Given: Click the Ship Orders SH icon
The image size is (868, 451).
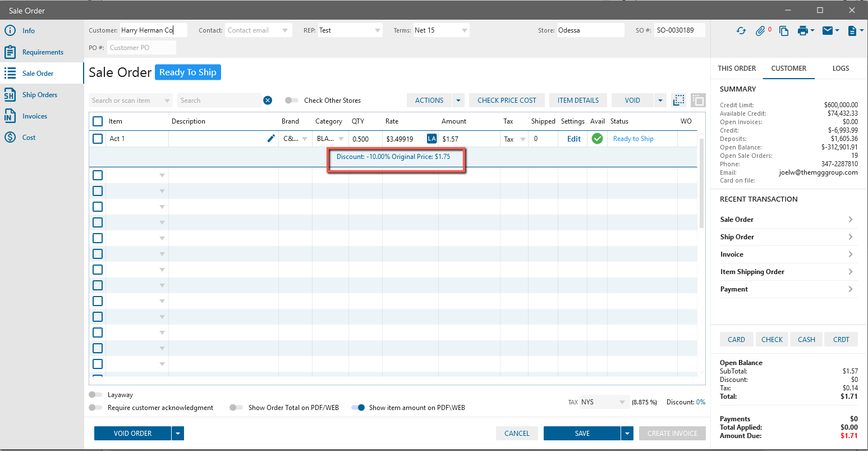Looking at the screenshot, I should [10, 95].
